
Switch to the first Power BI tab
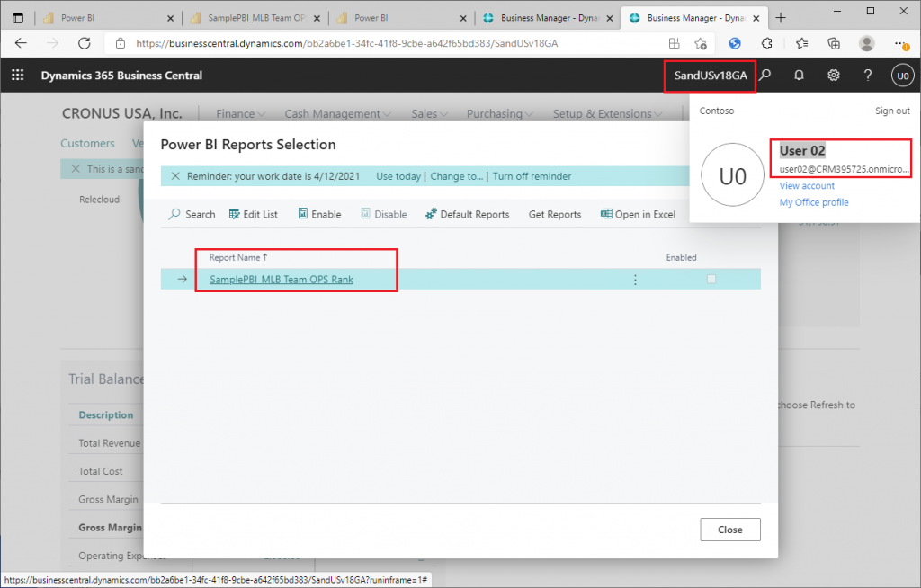tap(109, 18)
